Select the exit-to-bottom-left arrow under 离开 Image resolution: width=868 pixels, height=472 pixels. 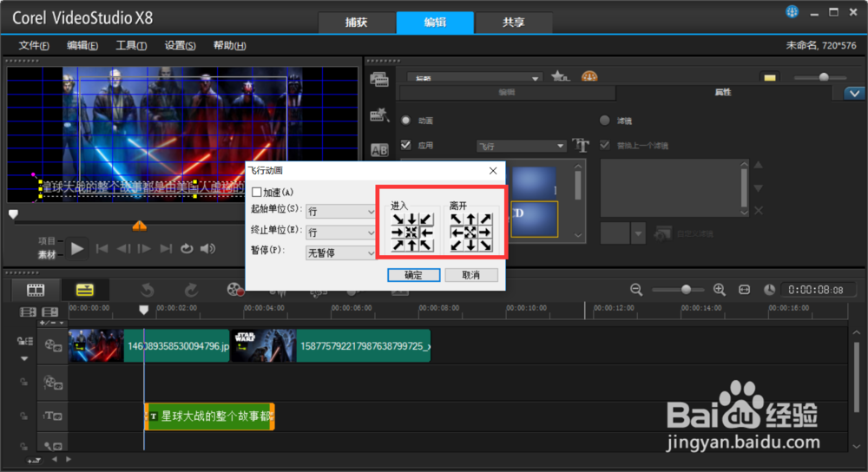pos(457,246)
